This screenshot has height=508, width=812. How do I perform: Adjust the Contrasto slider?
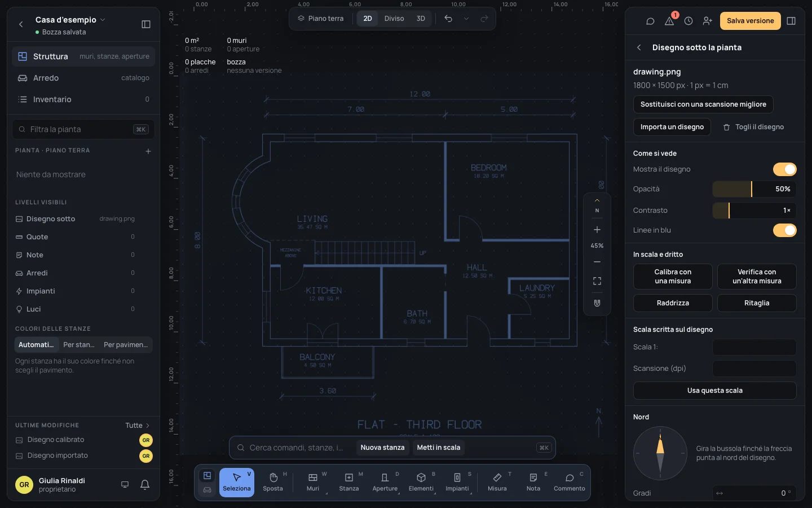(754, 211)
